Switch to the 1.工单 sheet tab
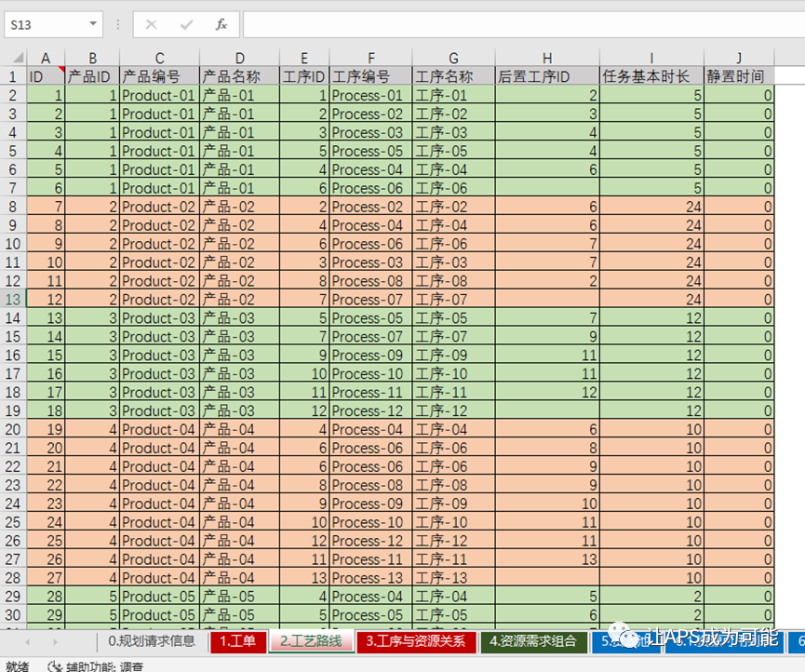The height and width of the screenshot is (672, 805). [237, 641]
